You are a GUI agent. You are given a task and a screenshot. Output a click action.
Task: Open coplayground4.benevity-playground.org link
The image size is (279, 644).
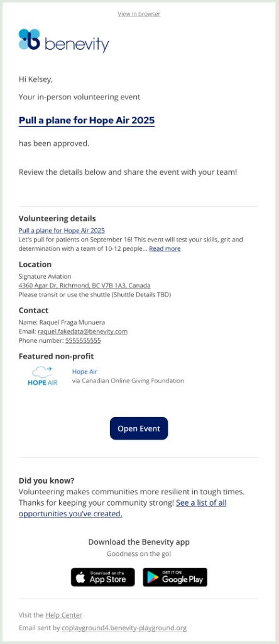tap(124, 628)
